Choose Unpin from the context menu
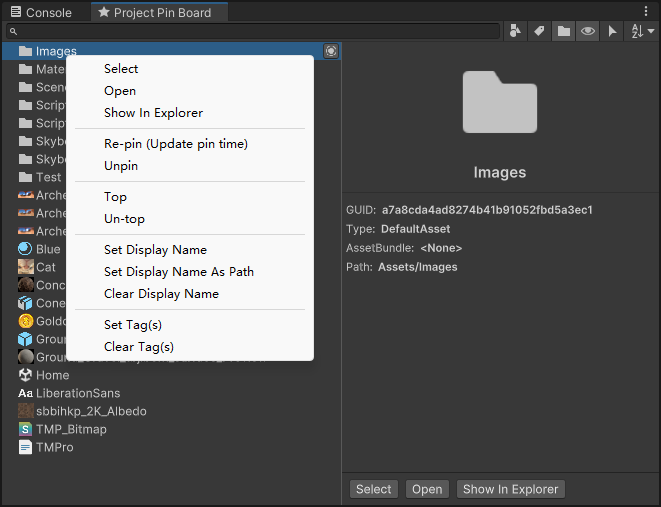The image size is (661, 507). 190,166
